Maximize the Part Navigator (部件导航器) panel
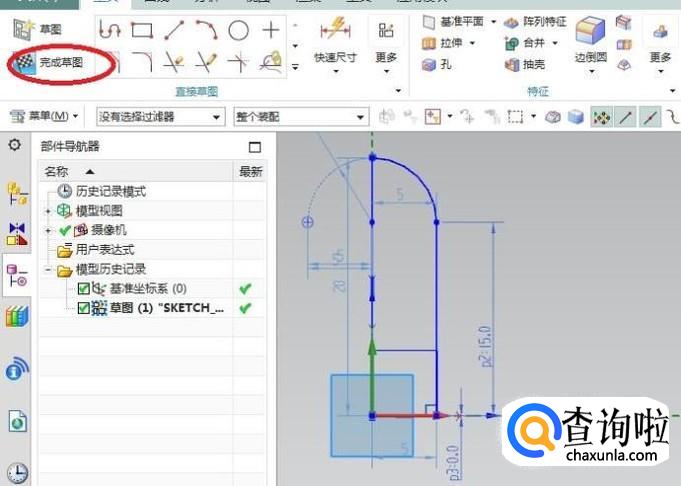Image resolution: width=681 pixels, height=486 pixels. (255, 147)
